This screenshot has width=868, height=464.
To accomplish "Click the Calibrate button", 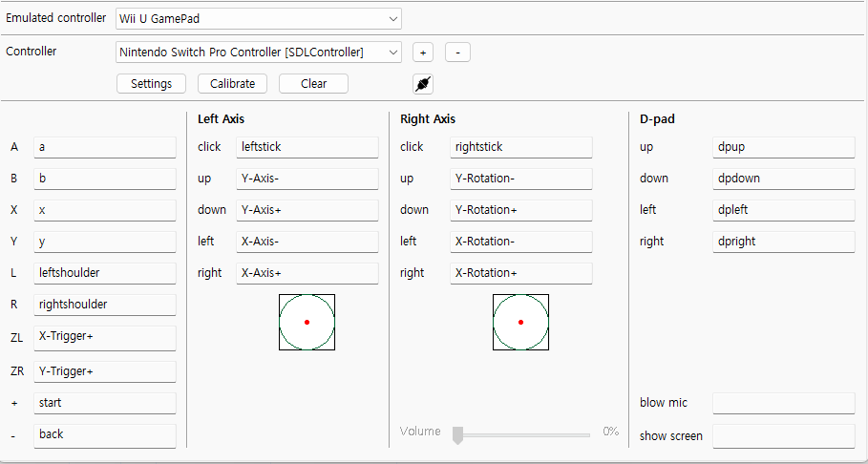I will 232,84.
